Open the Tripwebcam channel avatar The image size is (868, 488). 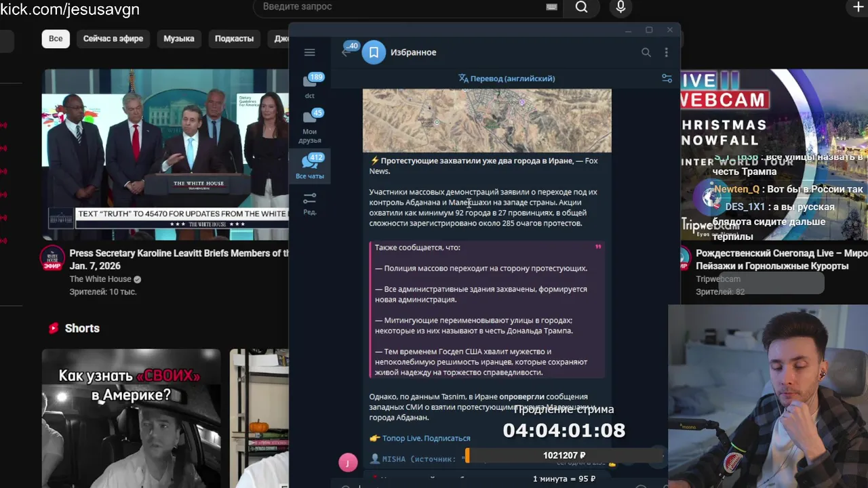click(x=683, y=259)
